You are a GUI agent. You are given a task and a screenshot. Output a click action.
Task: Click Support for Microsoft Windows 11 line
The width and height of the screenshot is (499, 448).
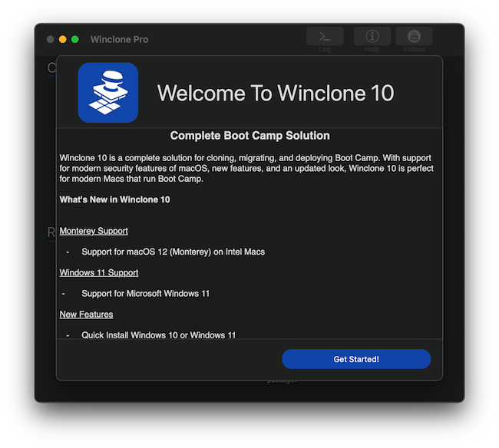click(145, 294)
